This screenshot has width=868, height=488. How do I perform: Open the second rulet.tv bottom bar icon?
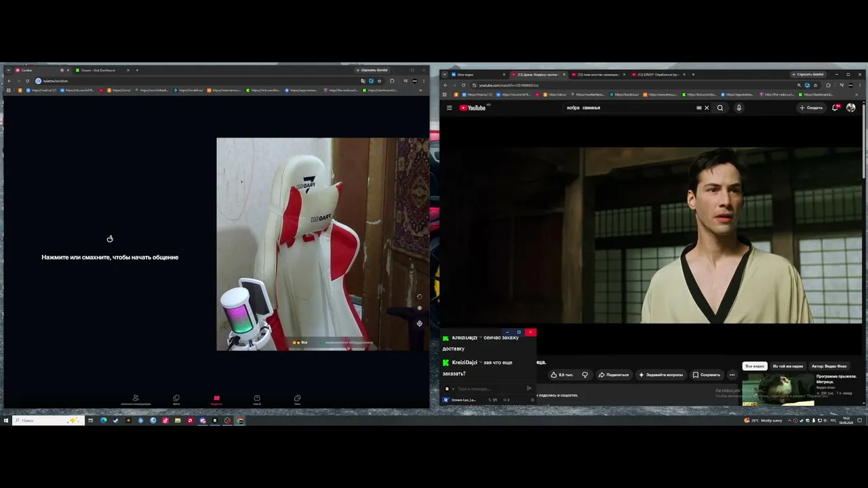pos(176,399)
